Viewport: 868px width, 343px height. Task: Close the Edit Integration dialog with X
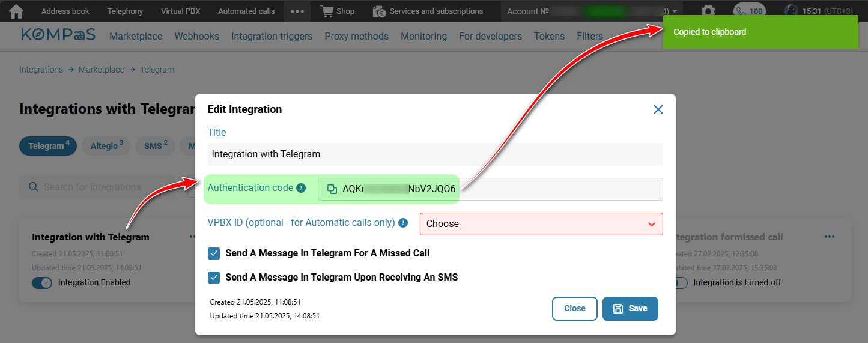tap(658, 109)
